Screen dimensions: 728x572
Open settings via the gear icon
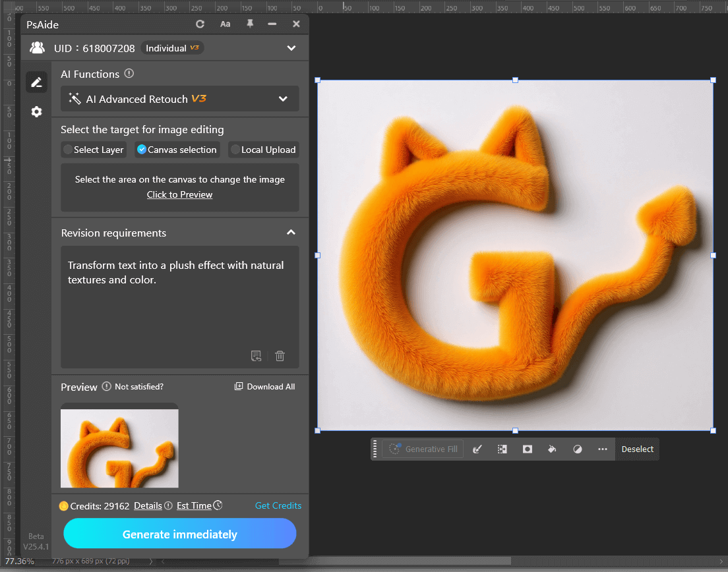[36, 112]
